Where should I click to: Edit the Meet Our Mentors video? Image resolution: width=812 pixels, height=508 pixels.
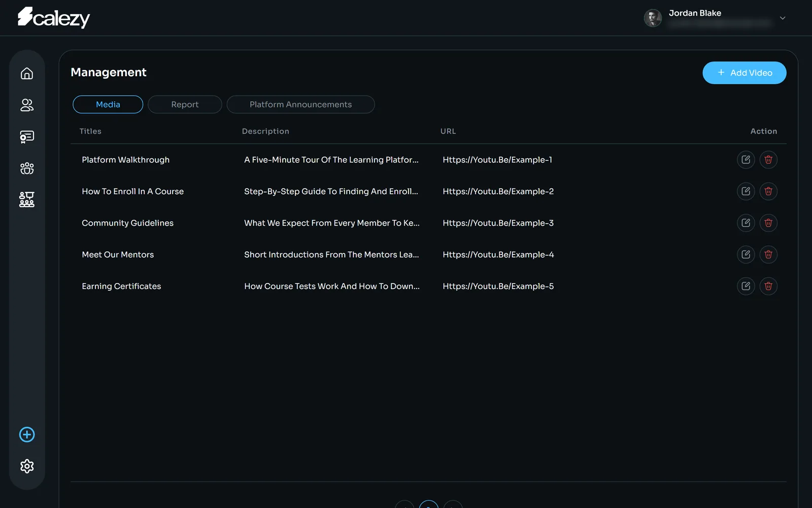tap(746, 254)
